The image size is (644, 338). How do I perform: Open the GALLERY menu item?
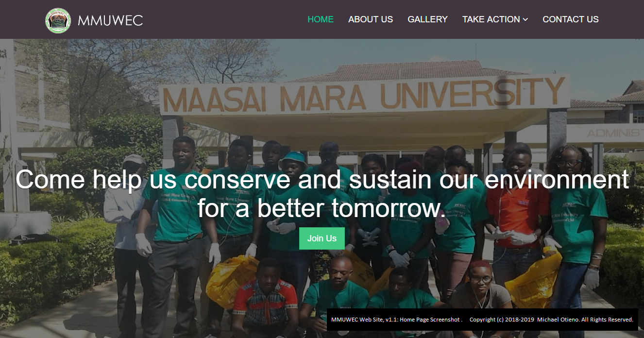tap(427, 19)
